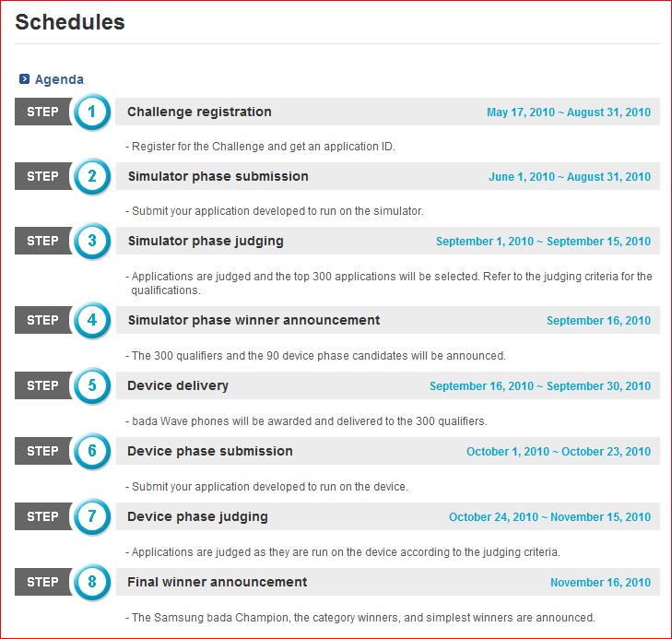Click the Device phase judging title

pyautogui.click(x=197, y=516)
